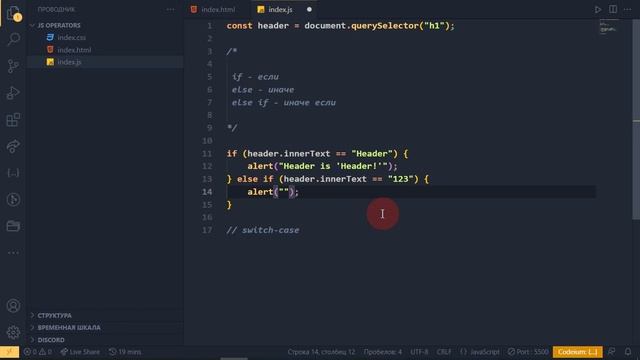Click Port: 5500 Live Server status
The height and width of the screenshot is (360, 640).
528,351
